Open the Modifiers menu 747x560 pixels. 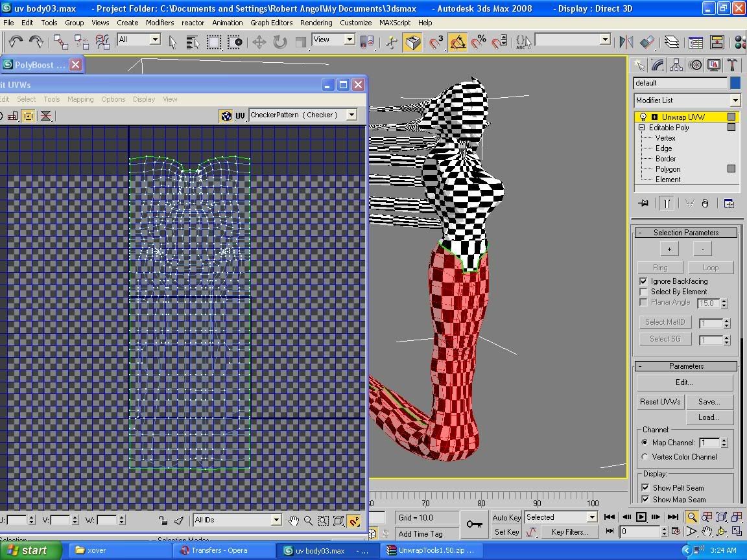pyautogui.click(x=160, y=22)
